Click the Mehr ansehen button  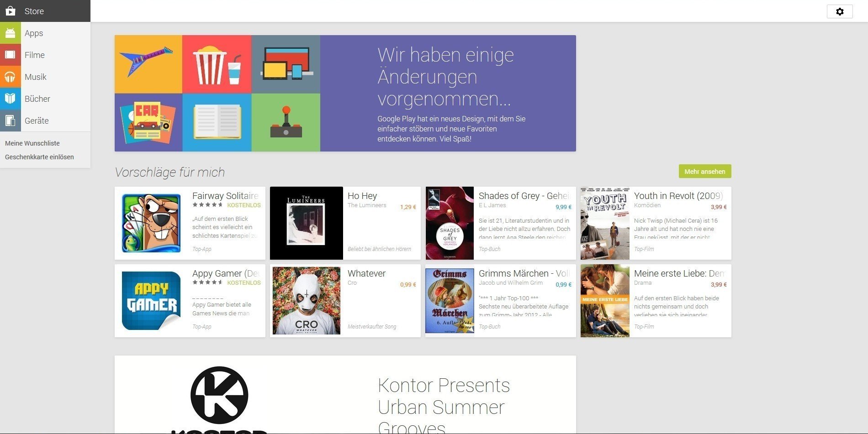(705, 171)
